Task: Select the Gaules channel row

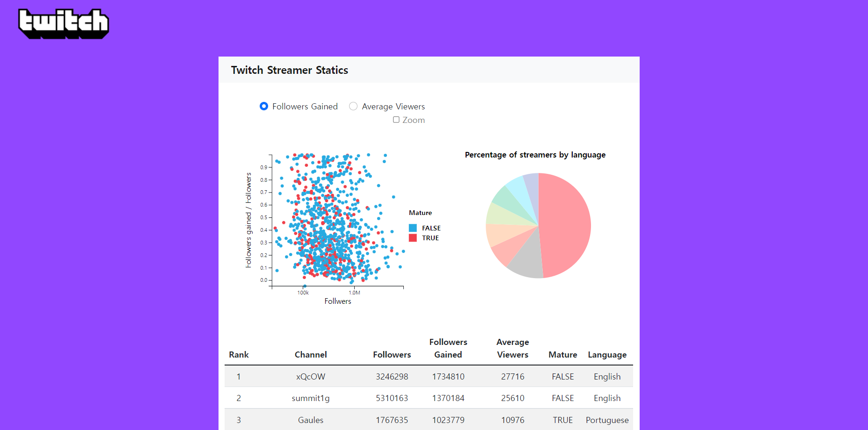Action: tap(310, 420)
